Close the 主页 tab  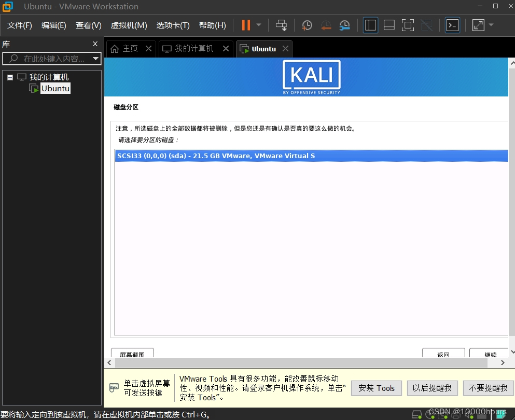tap(148, 49)
